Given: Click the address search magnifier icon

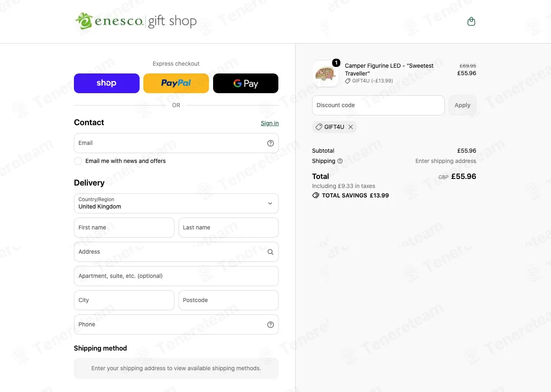Looking at the screenshot, I should [271, 252].
